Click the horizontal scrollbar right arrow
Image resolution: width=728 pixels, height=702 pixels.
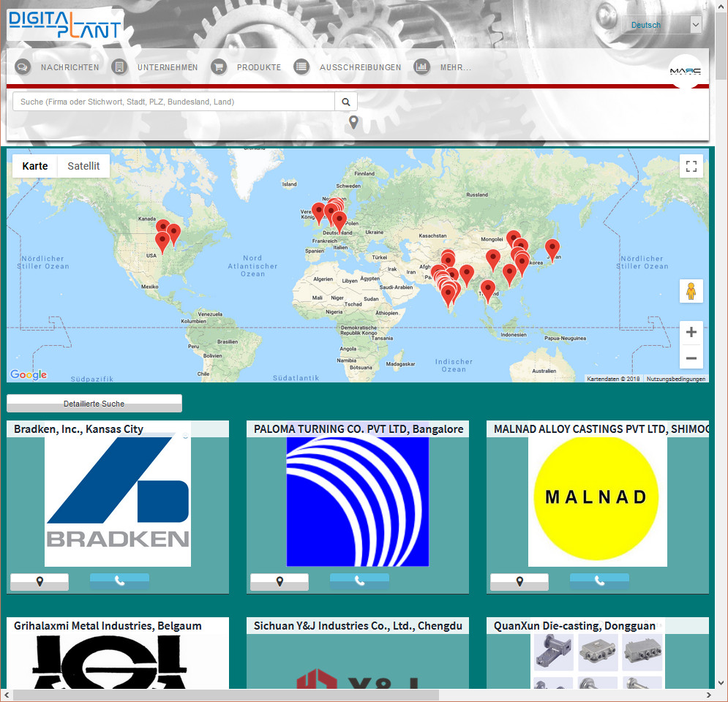708,695
